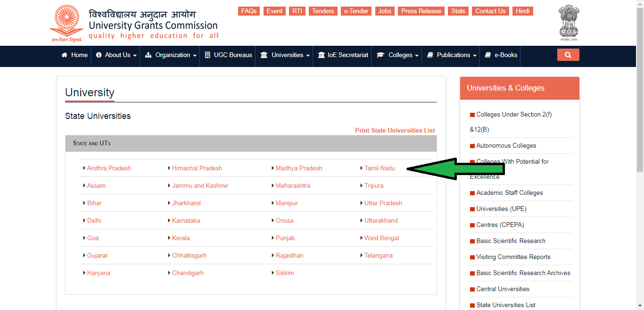Click the Indian national emblem image

pos(569,23)
